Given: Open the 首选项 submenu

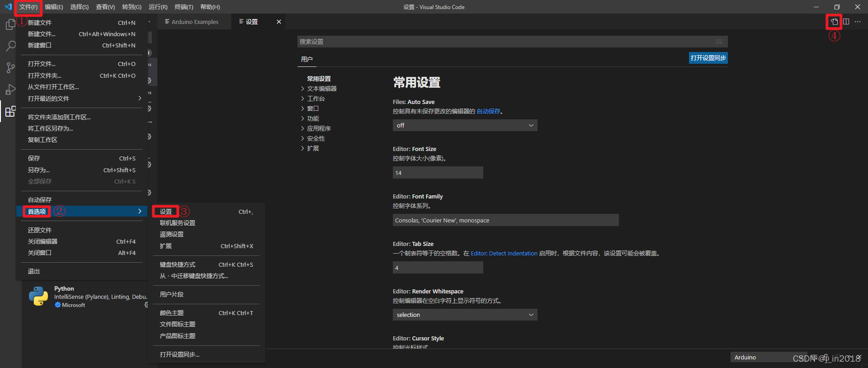Looking at the screenshot, I should coord(81,211).
